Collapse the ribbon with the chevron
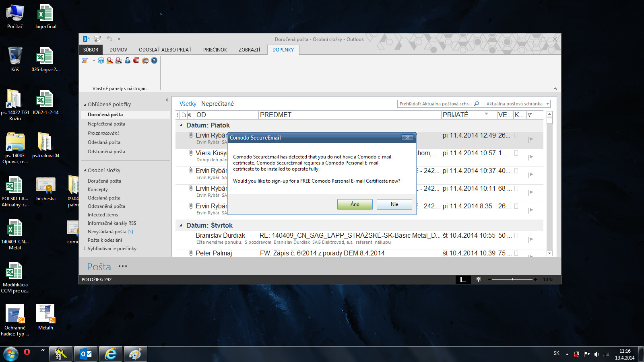The width and height of the screenshot is (644, 362). tap(555, 88)
